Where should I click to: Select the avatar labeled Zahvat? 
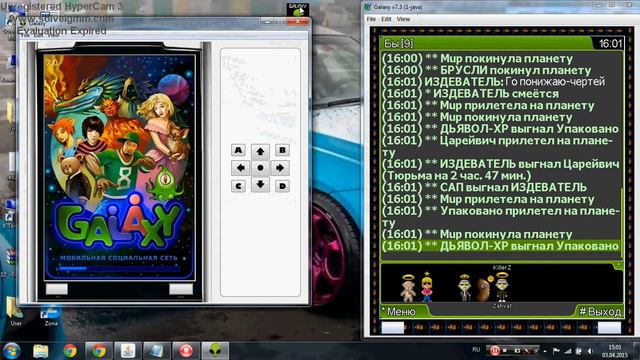click(x=502, y=287)
